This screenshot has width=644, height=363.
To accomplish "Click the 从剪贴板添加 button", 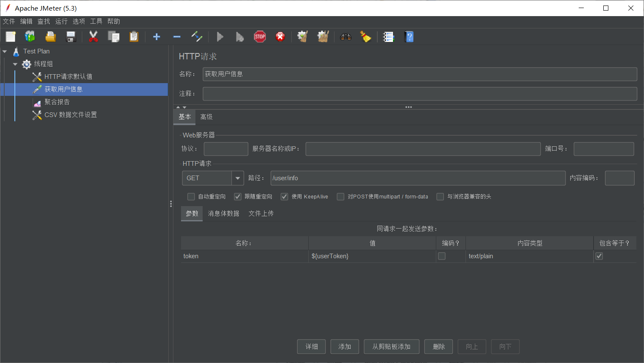I will pyautogui.click(x=391, y=347).
